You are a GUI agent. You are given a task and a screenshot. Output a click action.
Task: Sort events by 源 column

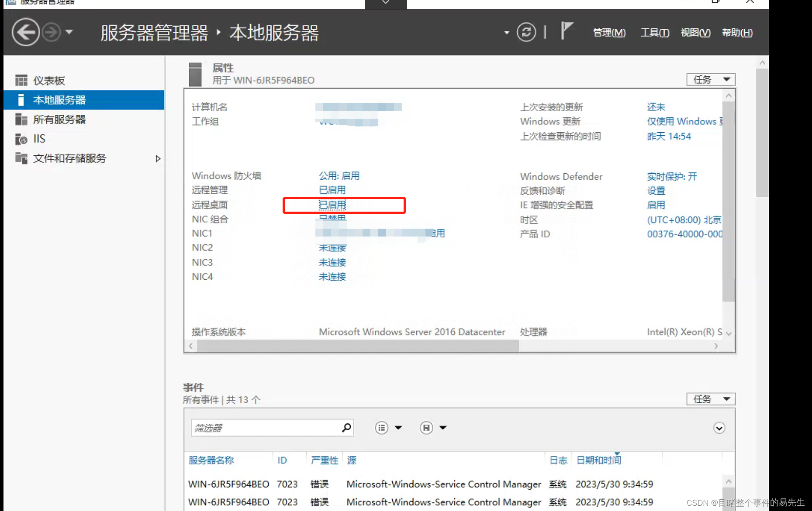tap(352, 460)
